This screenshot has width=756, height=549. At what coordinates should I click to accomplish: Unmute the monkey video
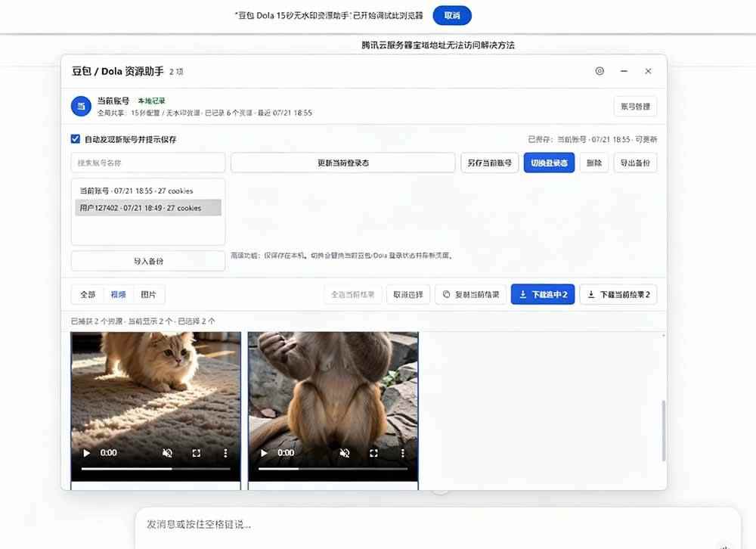click(344, 453)
